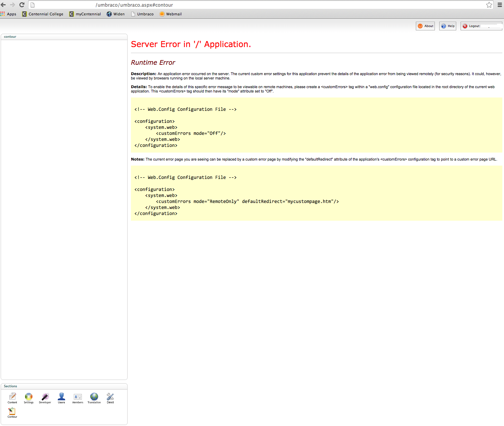Go back to the previous page
Image resolution: width=504 pixels, height=426 pixels.
click(3, 5)
